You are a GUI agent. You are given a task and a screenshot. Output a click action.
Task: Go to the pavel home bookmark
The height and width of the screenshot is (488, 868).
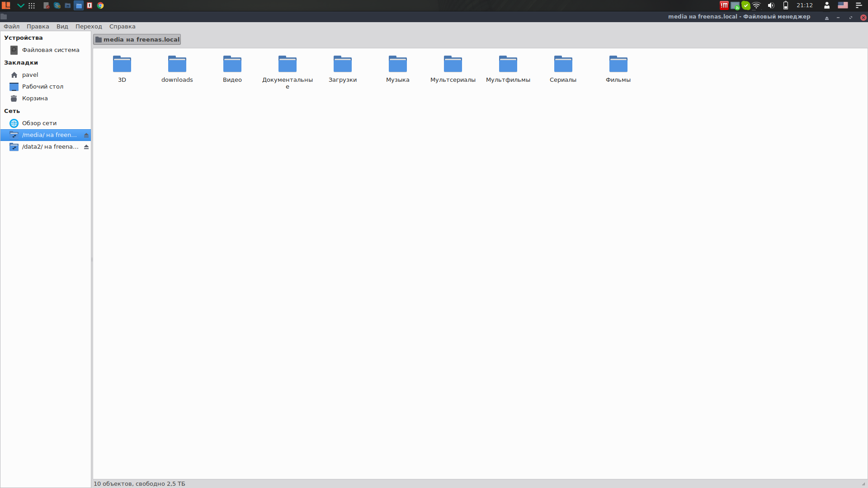[x=30, y=75]
